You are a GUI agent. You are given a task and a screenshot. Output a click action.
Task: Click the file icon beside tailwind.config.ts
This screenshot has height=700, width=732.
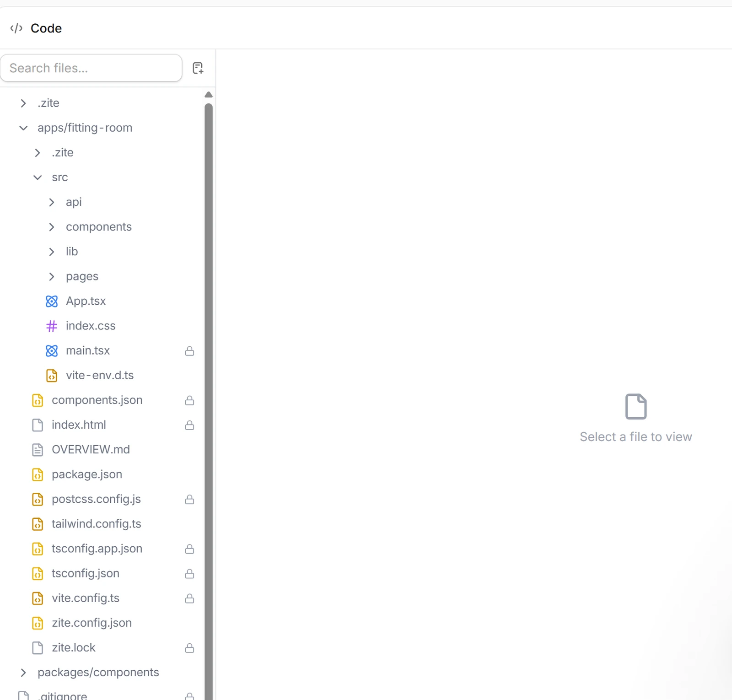pos(38,524)
